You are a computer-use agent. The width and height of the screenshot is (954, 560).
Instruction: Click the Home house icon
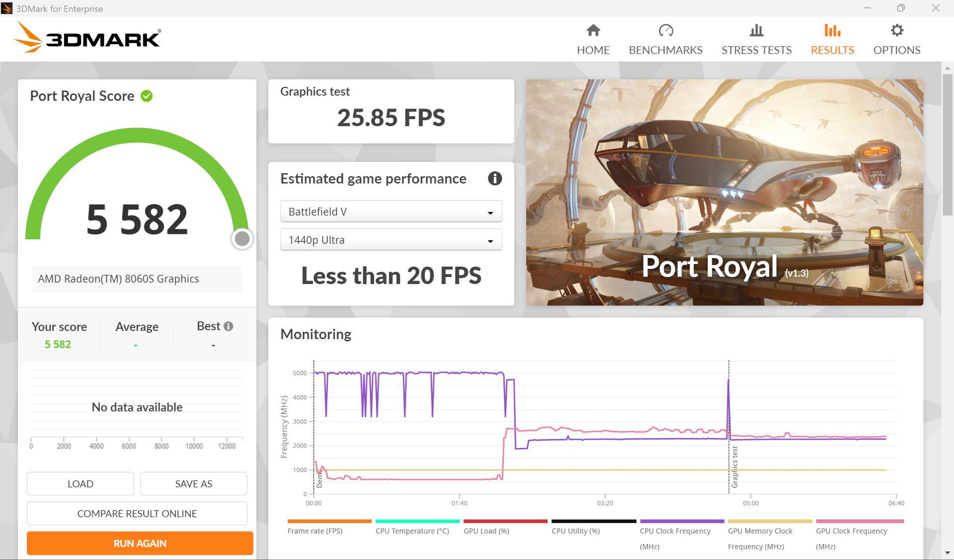point(593,30)
